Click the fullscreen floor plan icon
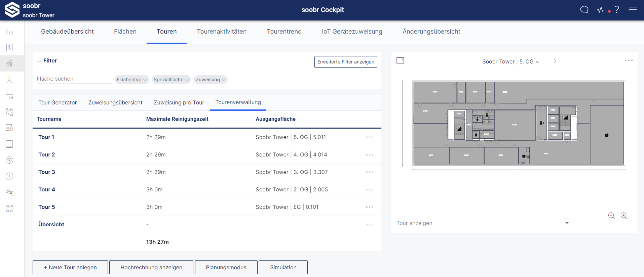This screenshot has height=277, width=644. pyautogui.click(x=400, y=60)
